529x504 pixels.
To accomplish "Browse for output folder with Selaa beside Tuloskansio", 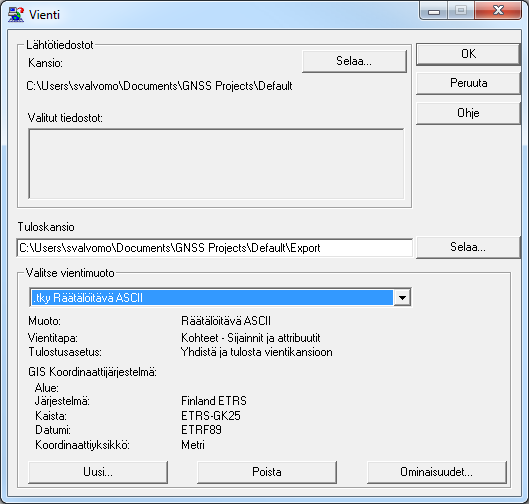I will tap(468, 248).
